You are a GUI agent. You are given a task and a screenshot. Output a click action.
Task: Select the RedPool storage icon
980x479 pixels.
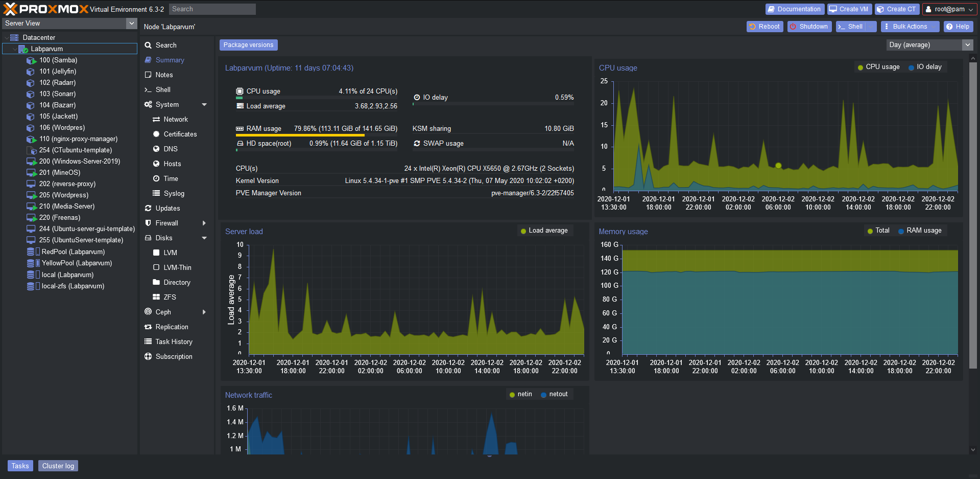tap(33, 252)
